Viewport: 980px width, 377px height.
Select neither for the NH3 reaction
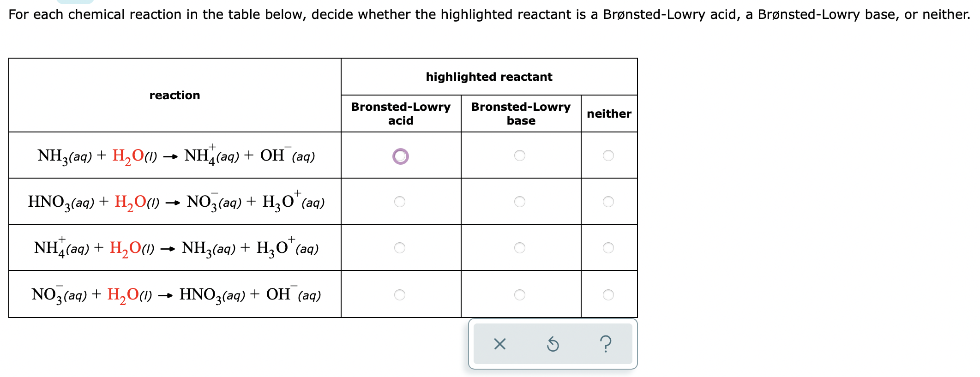pyautogui.click(x=609, y=156)
